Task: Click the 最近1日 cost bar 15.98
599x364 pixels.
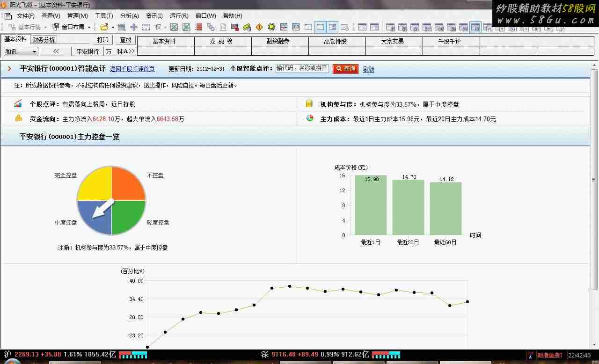Action: (371, 205)
